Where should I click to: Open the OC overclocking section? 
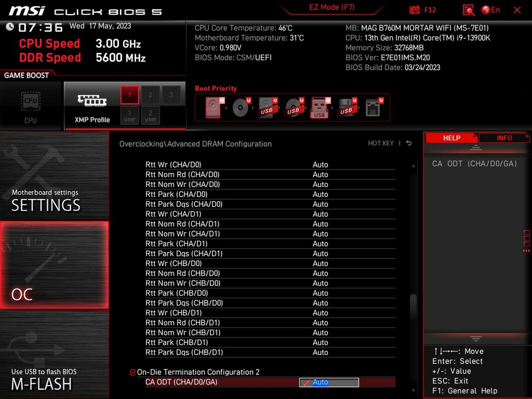click(54, 265)
